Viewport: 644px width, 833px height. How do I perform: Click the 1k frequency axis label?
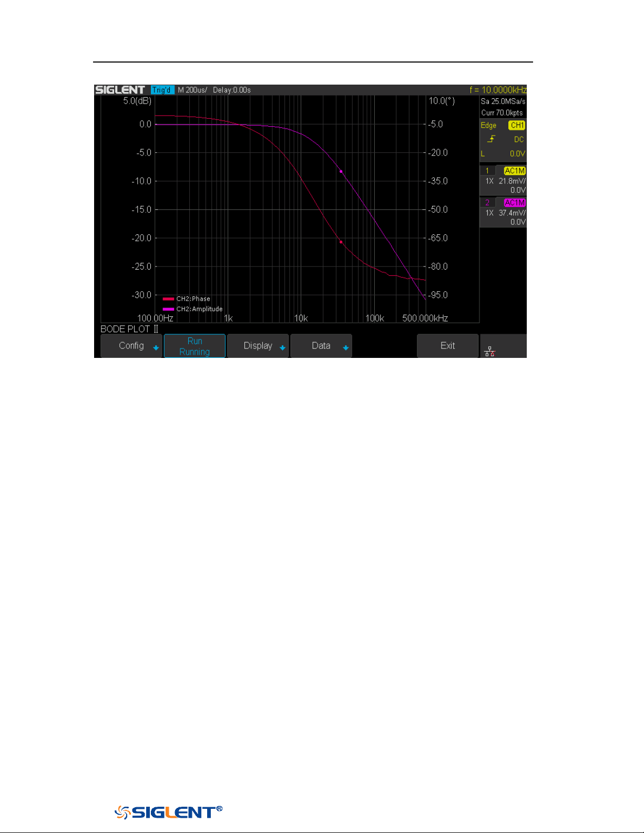(x=228, y=318)
